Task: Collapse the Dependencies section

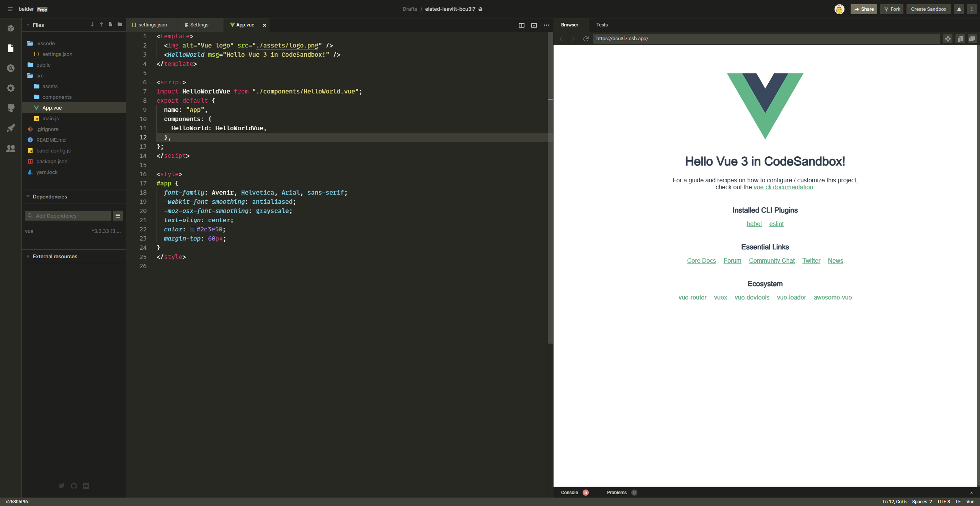Action: coord(28,197)
